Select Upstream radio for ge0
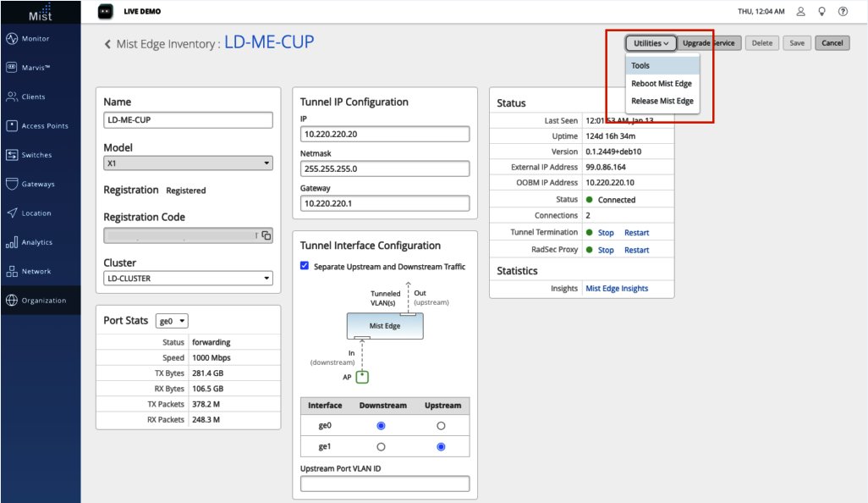Image resolution: width=868 pixels, height=503 pixels. click(x=441, y=426)
